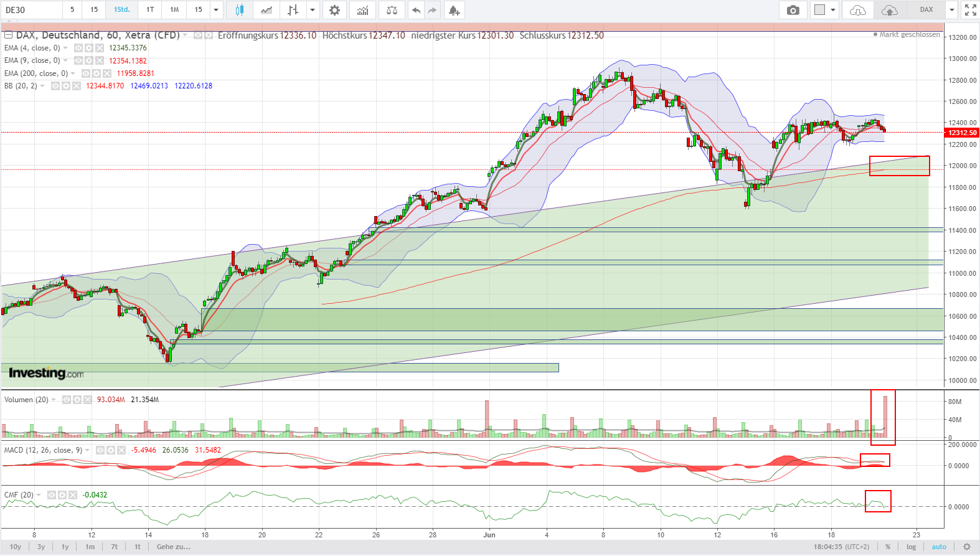Open the DAX layout name dropdown arrow
This screenshot has height=556, width=980.
[951, 10]
